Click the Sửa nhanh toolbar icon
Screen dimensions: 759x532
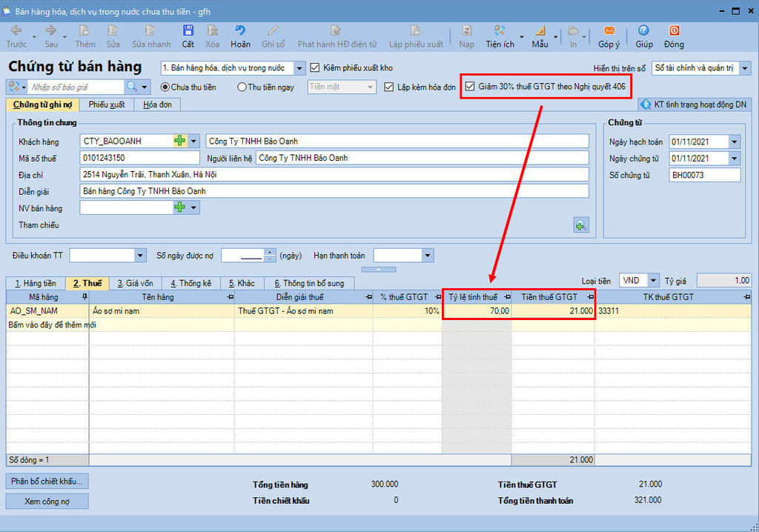[x=151, y=31]
